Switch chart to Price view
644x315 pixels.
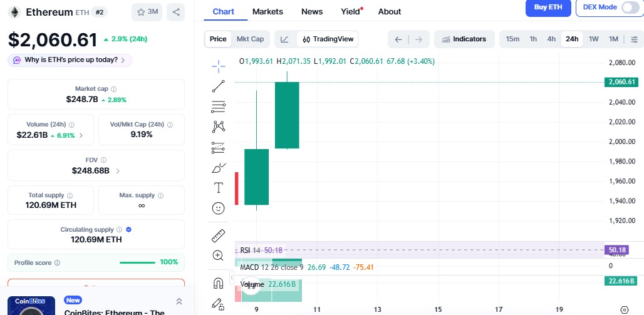click(218, 39)
